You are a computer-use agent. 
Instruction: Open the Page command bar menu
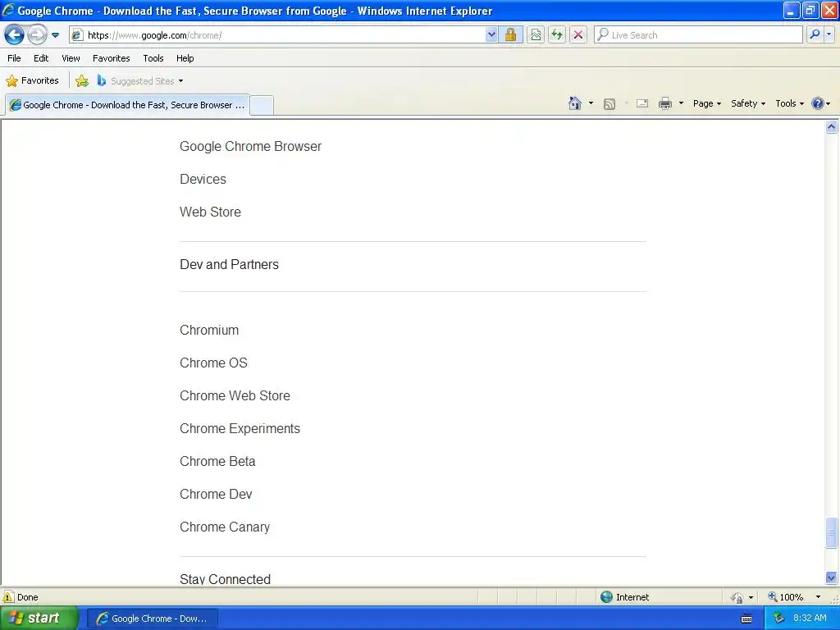pos(706,103)
